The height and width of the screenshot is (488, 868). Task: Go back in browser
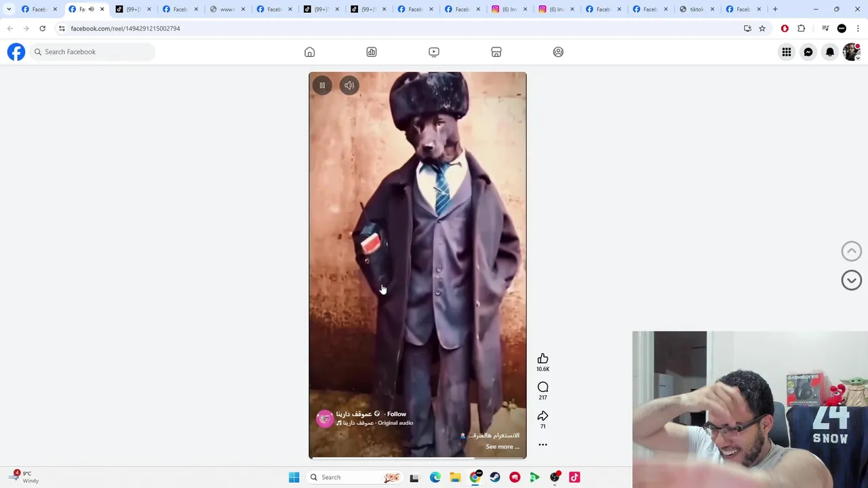click(x=10, y=28)
